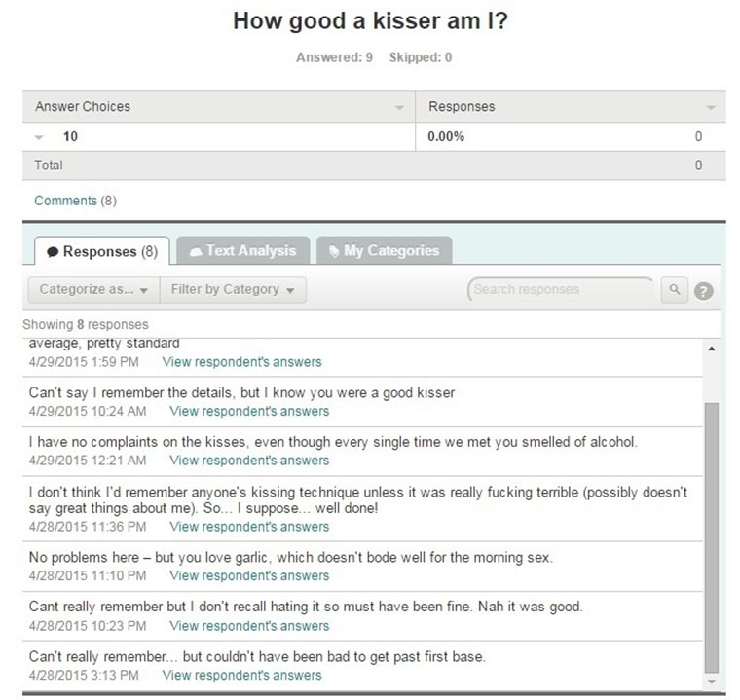Select the Responses (8) tab
The width and height of the screenshot is (740, 700).
click(x=101, y=252)
